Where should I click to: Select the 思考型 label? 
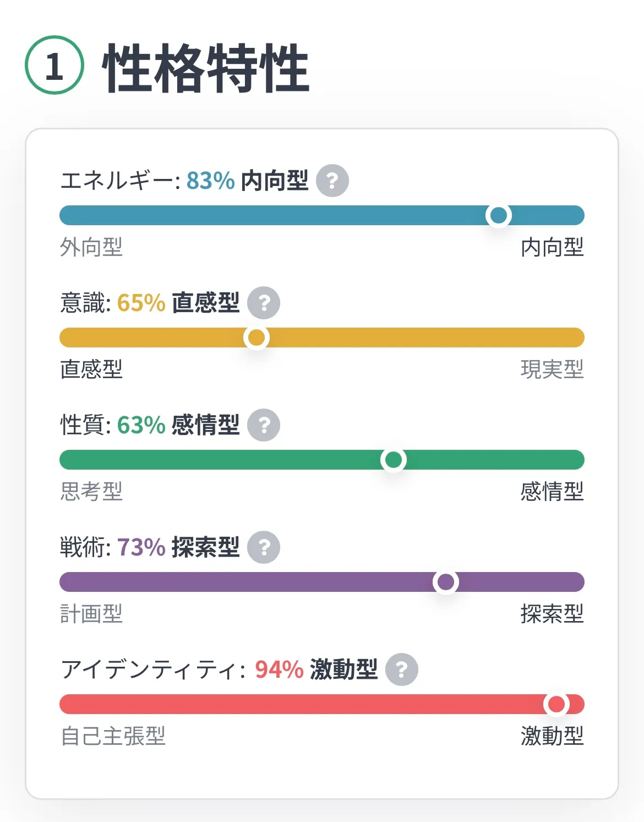[91, 492]
